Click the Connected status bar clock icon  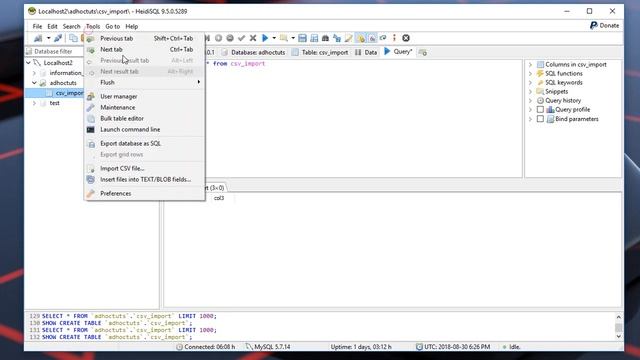[x=179, y=347]
